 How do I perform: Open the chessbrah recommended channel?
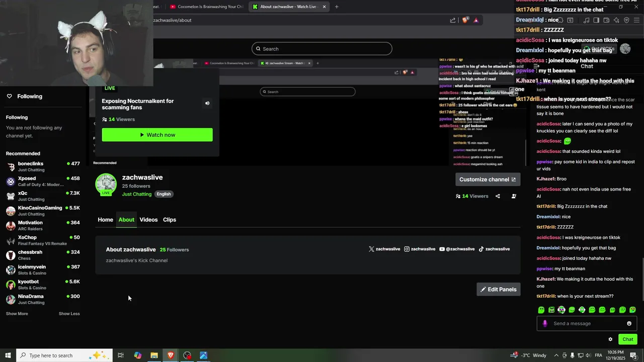[x=43, y=255]
